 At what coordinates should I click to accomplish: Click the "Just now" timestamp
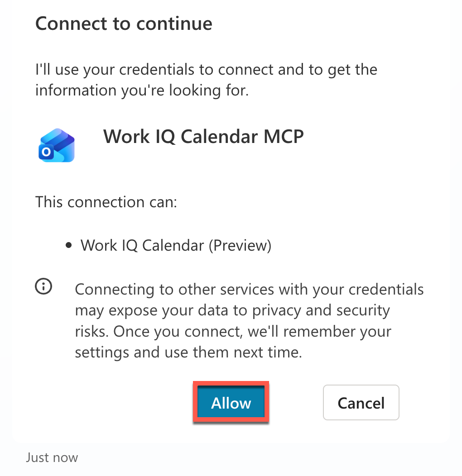click(x=52, y=457)
